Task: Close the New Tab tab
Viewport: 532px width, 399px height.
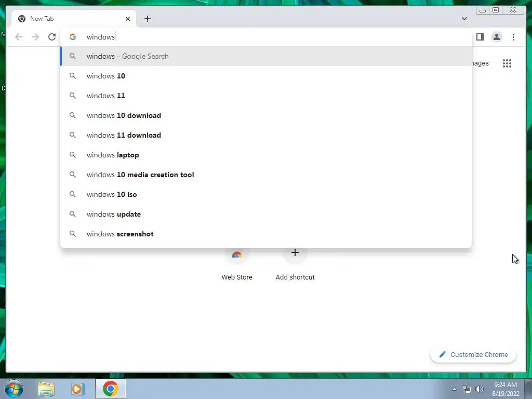Action: 128,19
